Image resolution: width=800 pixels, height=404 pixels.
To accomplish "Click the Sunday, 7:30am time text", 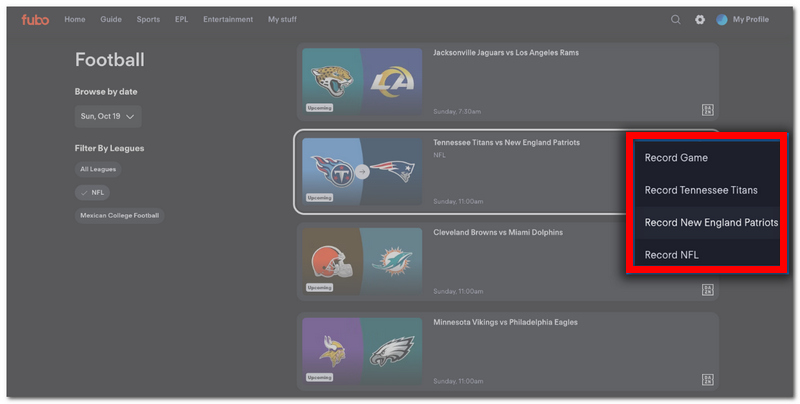I will 457,111.
